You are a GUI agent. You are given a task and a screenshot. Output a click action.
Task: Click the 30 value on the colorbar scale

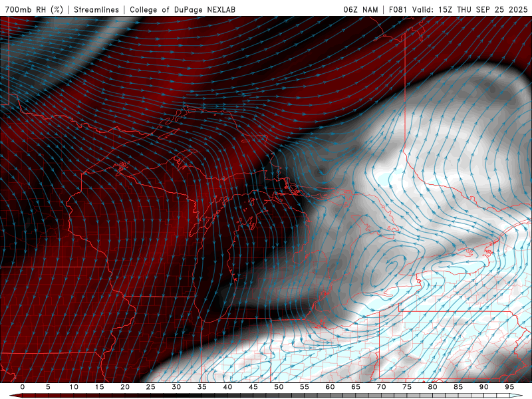176,387
